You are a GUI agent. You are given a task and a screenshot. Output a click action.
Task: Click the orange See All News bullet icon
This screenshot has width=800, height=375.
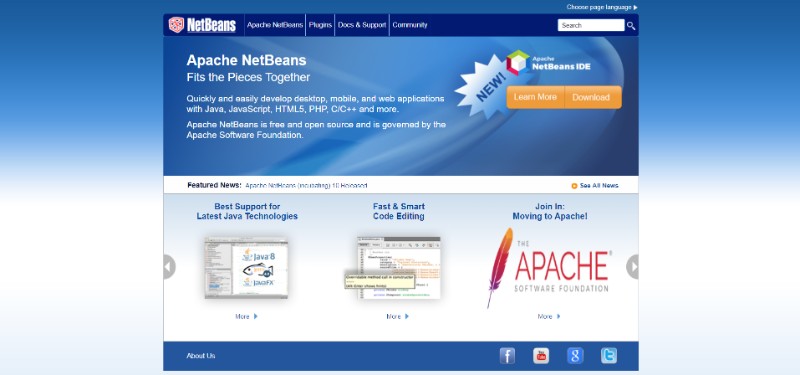click(574, 186)
